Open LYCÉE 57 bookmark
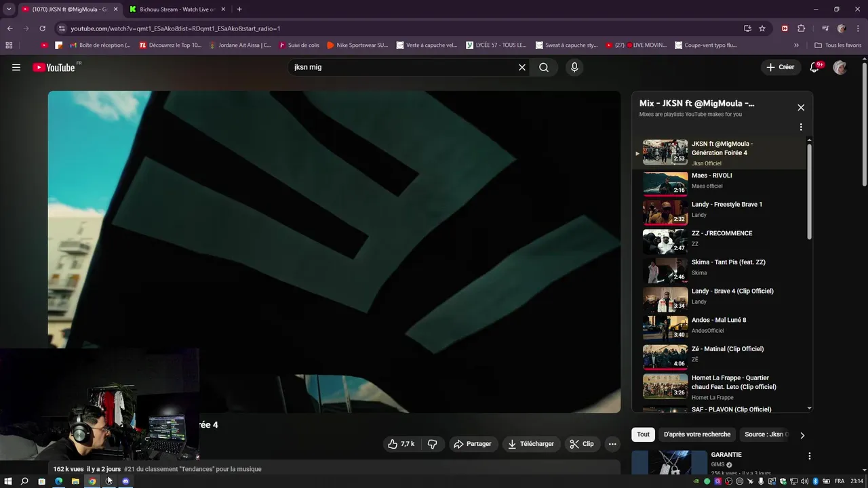The image size is (868, 488). (496, 45)
